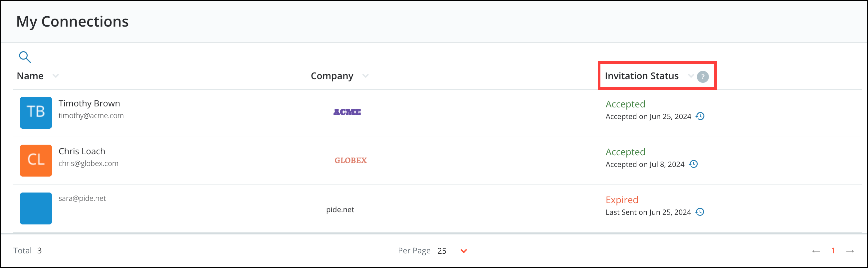Click the TB avatar tile

(x=36, y=112)
